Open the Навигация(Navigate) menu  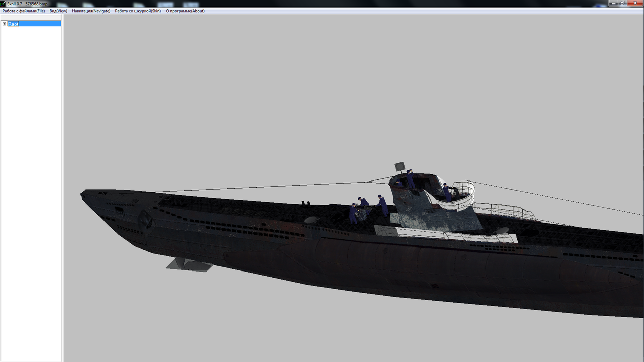coord(91,11)
